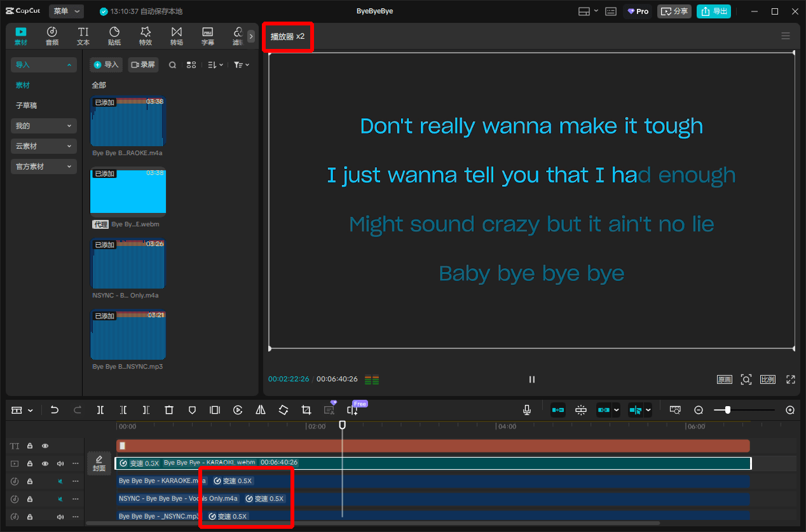Screen dimensions: 806x532
Task: Click the freeze frame icon in toolbar
Action: (215, 411)
